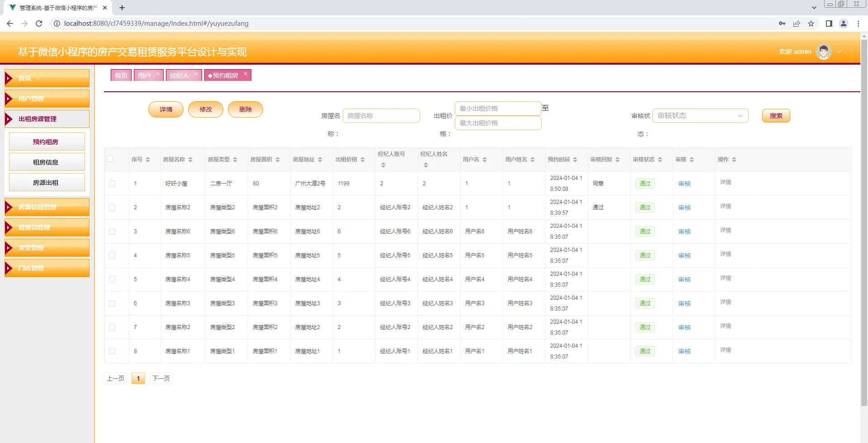Click the 搜索 search button
The width and height of the screenshot is (868, 443).
776,116
